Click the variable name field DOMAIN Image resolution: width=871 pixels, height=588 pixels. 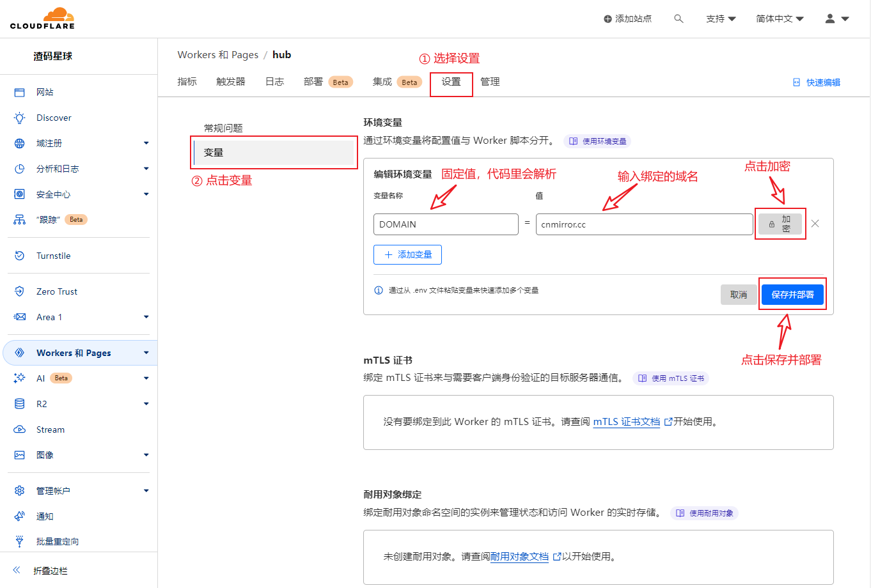pos(446,224)
